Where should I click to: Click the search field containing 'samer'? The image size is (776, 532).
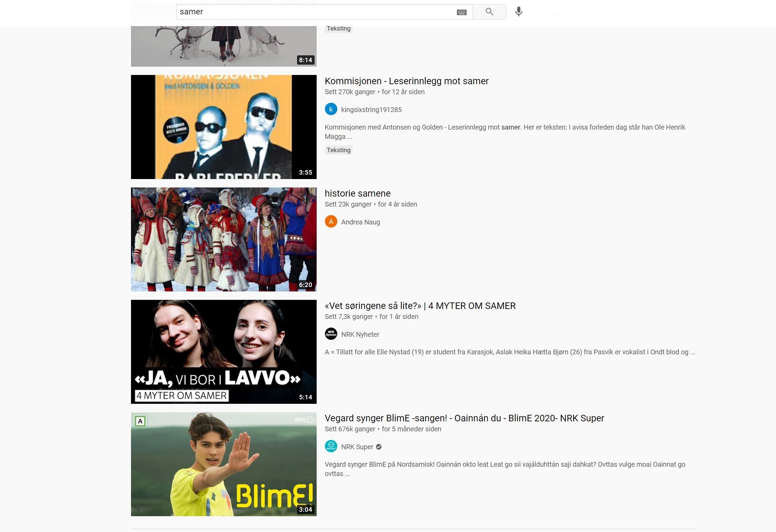coord(309,12)
